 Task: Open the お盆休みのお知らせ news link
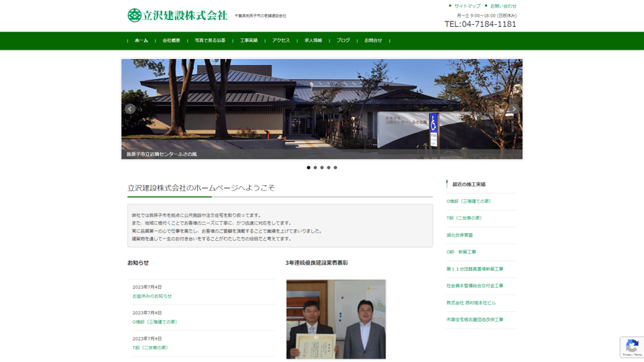(152, 296)
